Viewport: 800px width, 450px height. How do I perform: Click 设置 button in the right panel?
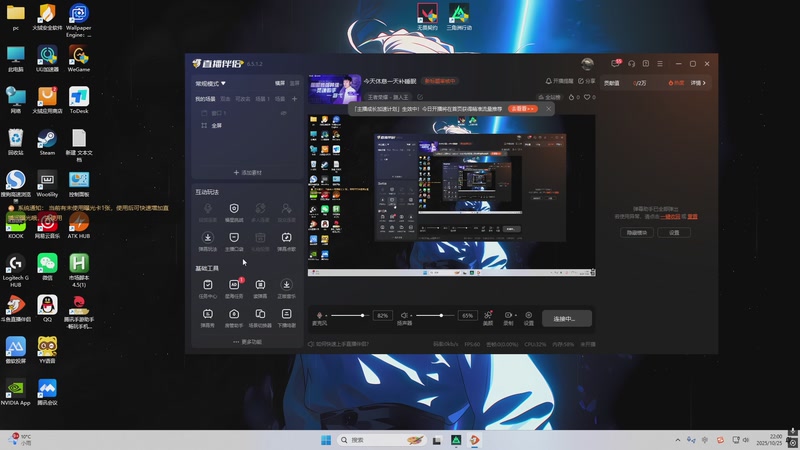(674, 232)
